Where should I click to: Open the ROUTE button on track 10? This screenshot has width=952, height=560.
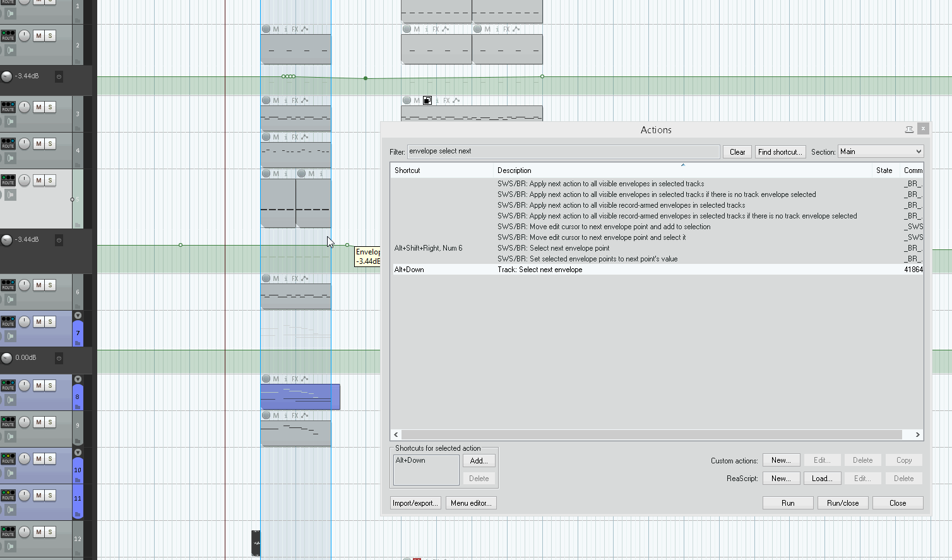tap(8, 458)
